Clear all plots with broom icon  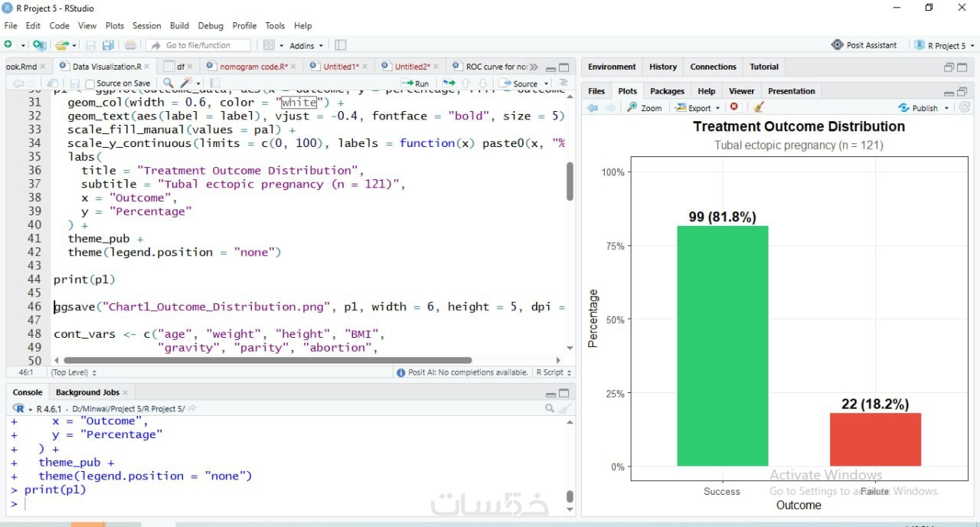tap(759, 107)
